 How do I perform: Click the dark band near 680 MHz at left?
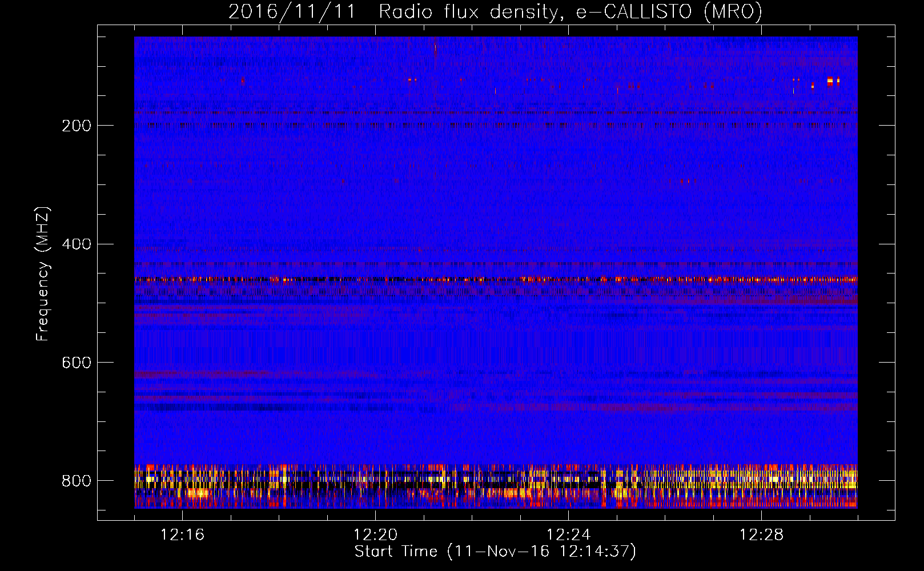coord(263,408)
